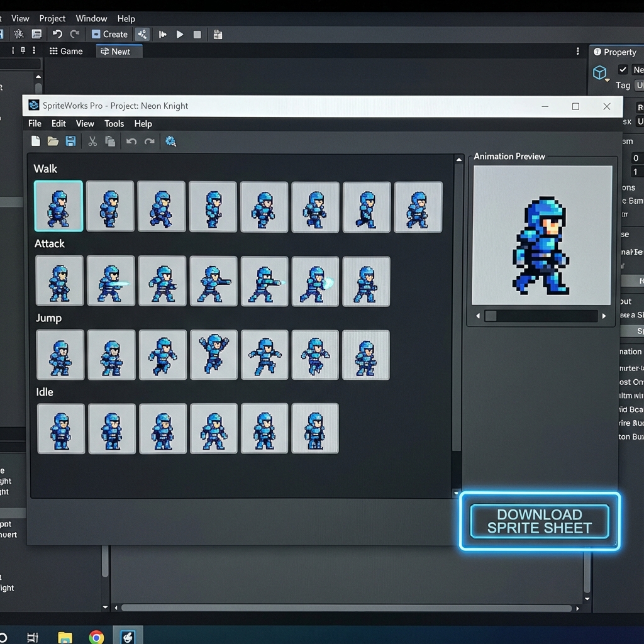Create a new file in SpriteWorks Pro

(36, 141)
